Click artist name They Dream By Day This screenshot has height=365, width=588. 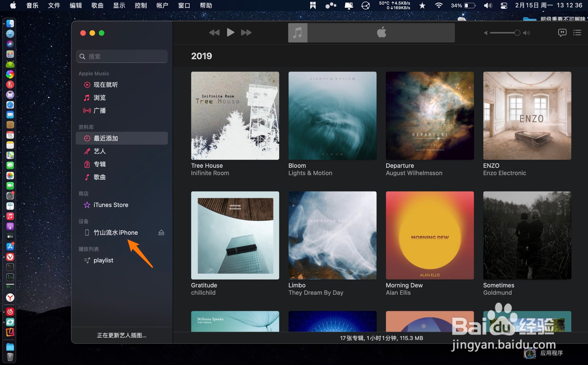[x=316, y=293]
